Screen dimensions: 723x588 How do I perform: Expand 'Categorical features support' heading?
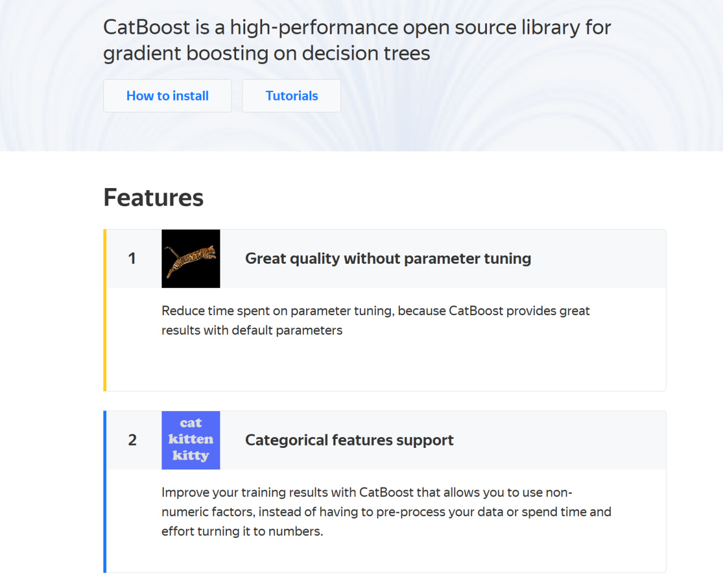tap(349, 440)
